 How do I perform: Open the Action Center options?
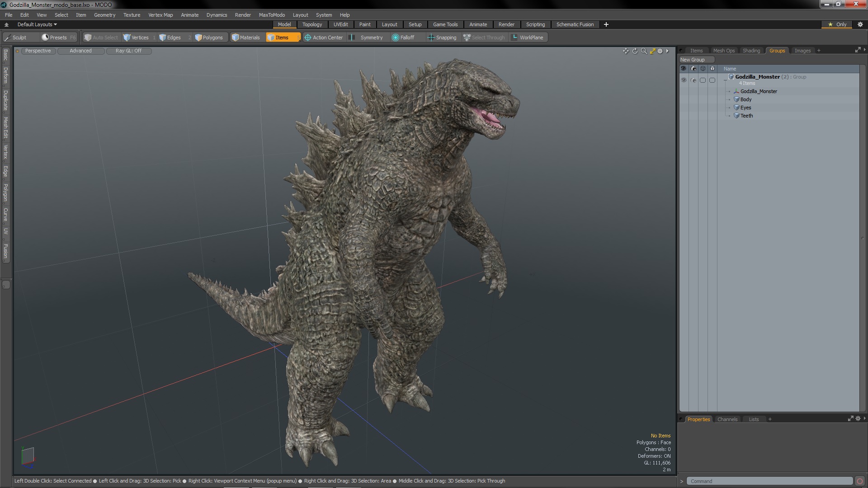(324, 38)
